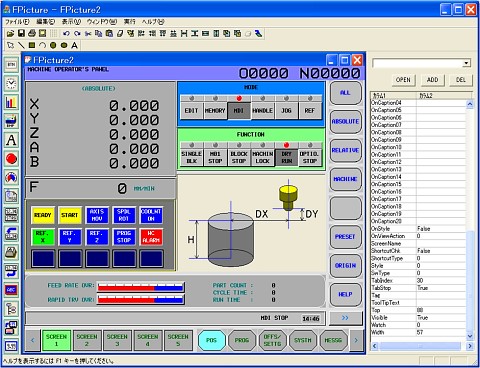Viewport: 480px width, 368px height.
Task: Click the horizontal scrollbar under property list
Action: pos(422,346)
